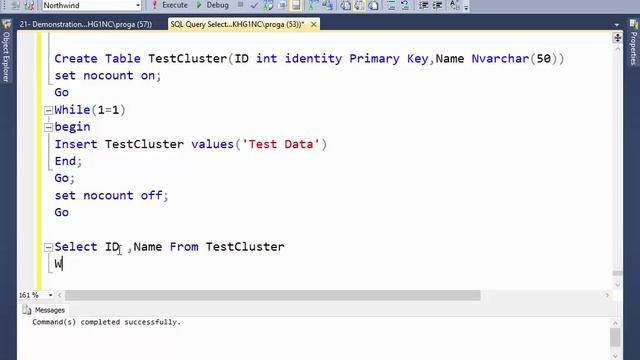Click the 'Test Data' string literal
The height and width of the screenshot is (360, 640).
click(x=281, y=144)
